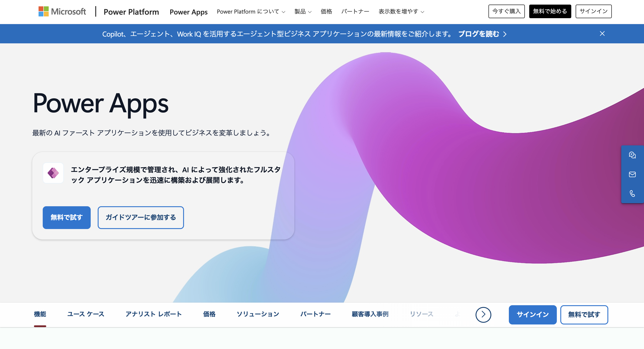Open the パートナー top navigation item
This screenshot has width=644, height=349.
tap(355, 11)
